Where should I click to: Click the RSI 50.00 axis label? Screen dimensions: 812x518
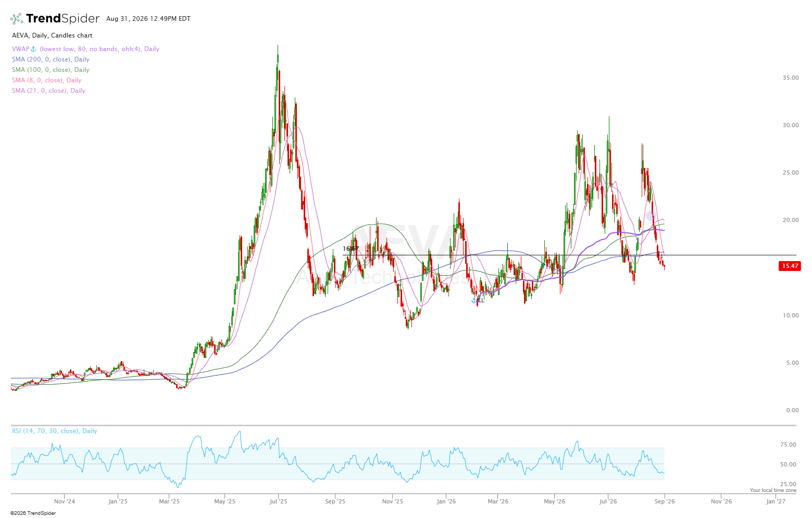(789, 464)
